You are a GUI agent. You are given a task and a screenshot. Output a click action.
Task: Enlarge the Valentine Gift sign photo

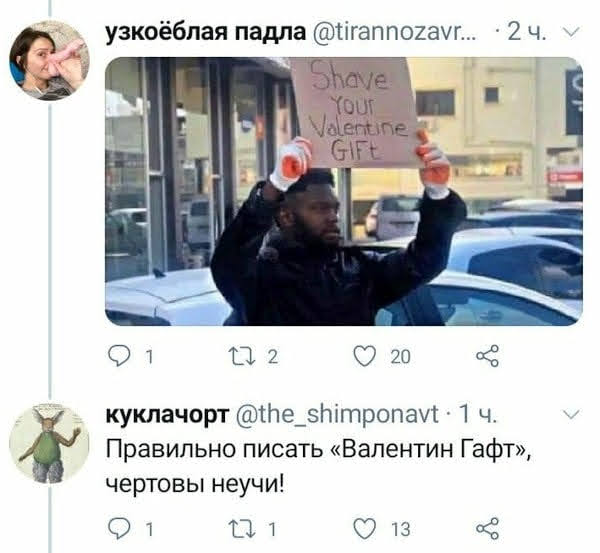(344, 191)
